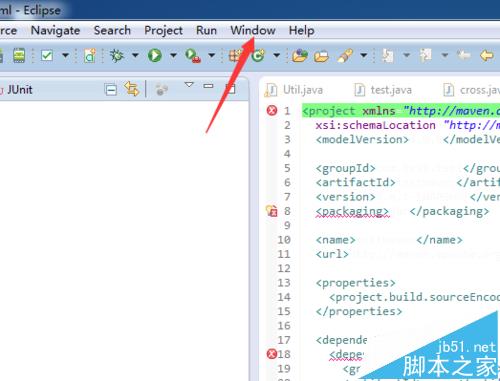Open the Navigate menu

click(x=55, y=31)
